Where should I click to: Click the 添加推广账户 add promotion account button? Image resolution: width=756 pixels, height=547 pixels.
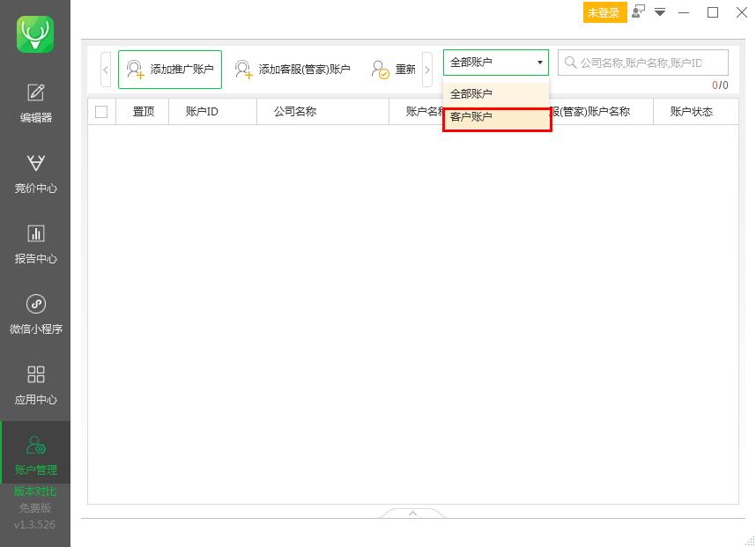pyautogui.click(x=169, y=69)
